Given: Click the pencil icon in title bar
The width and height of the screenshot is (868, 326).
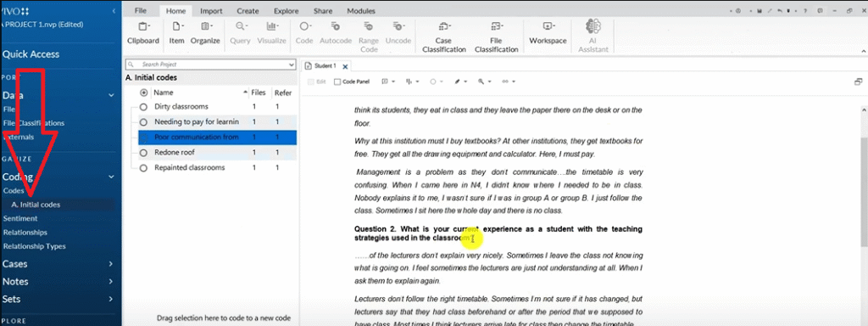Looking at the screenshot, I should (770, 11).
